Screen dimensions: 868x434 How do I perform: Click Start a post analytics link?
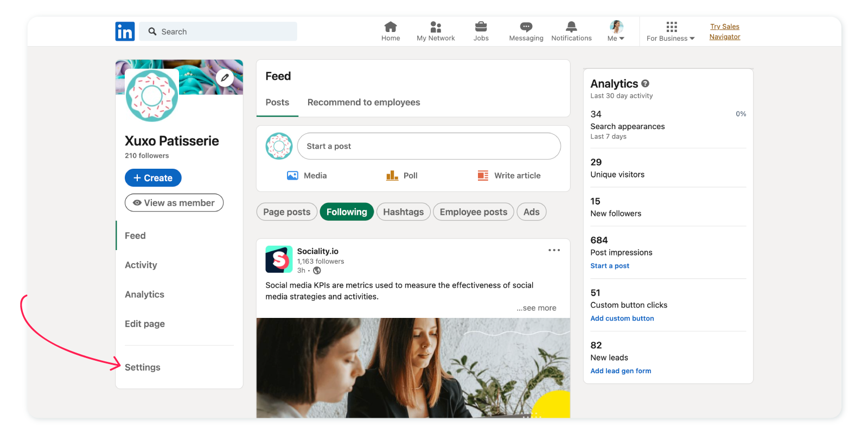610,266
